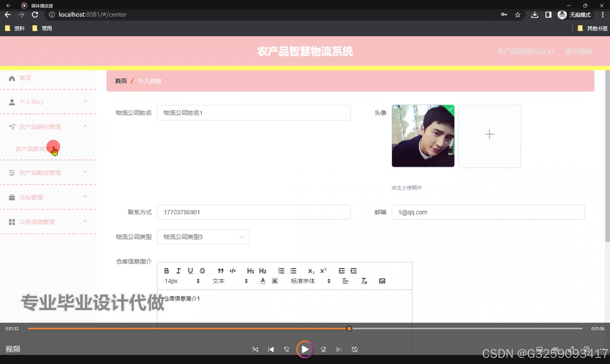This screenshot has width=610, height=364.
Task: Apply H1 heading style
Action: coord(251,271)
